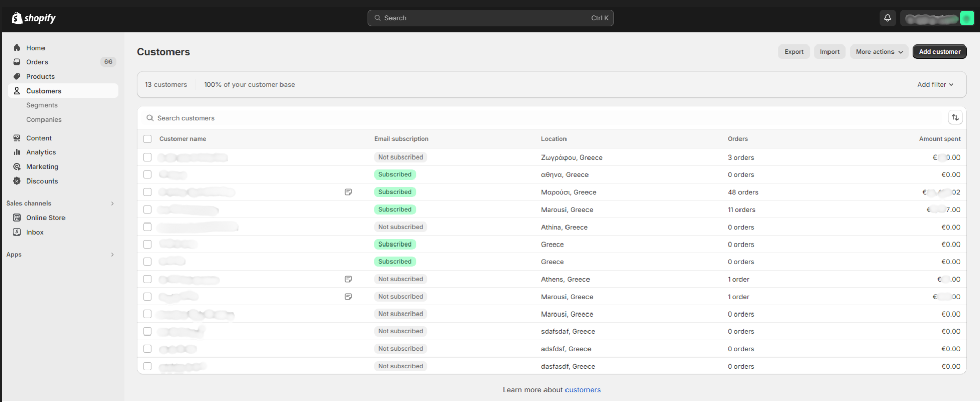Click the Add customer button
980x402 pixels.
pyautogui.click(x=940, y=52)
